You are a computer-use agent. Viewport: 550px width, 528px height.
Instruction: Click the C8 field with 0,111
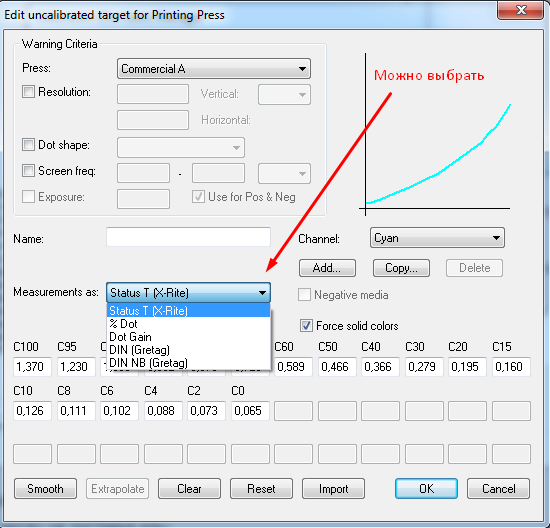tap(76, 411)
